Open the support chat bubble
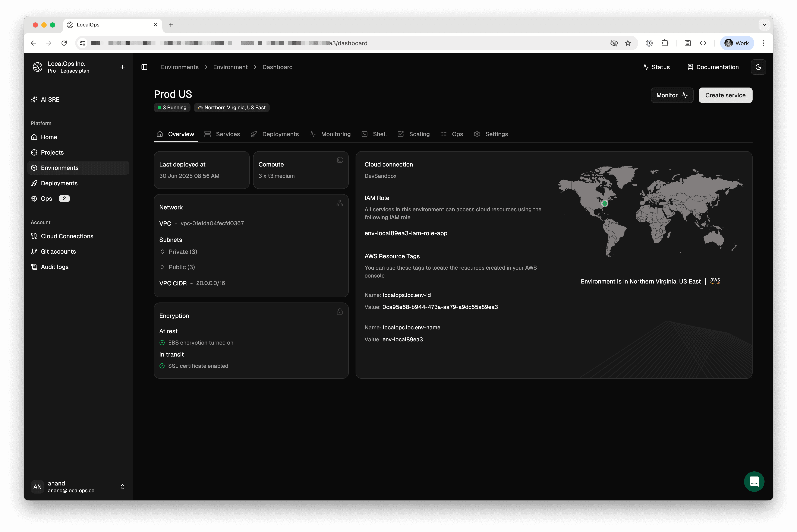Viewport: 797px width, 532px height. 754,481
